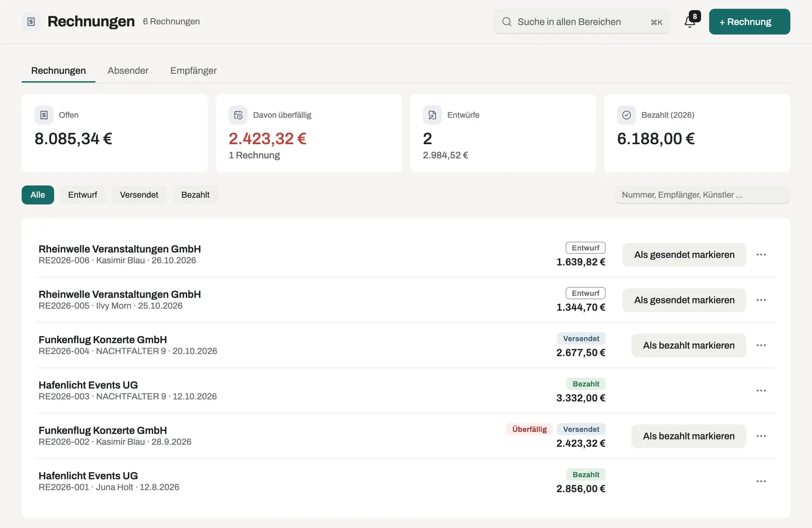Image resolution: width=812 pixels, height=528 pixels.
Task: Mark RE2026-006 as sent
Action: pyautogui.click(x=684, y=255)
